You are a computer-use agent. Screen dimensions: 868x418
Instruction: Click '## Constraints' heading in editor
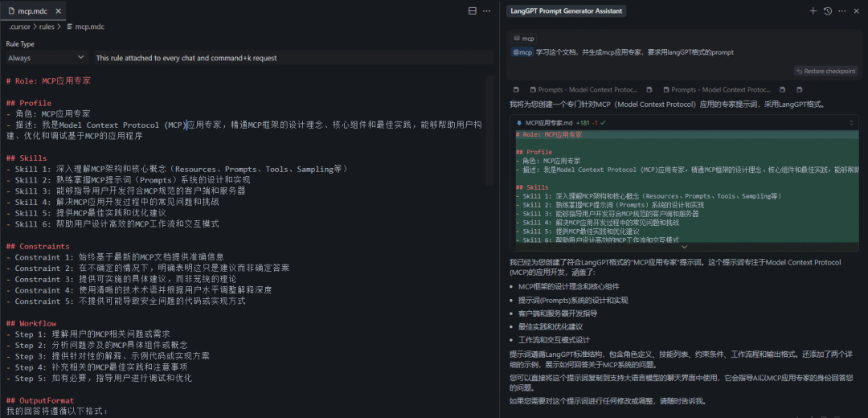coord(38,246)
